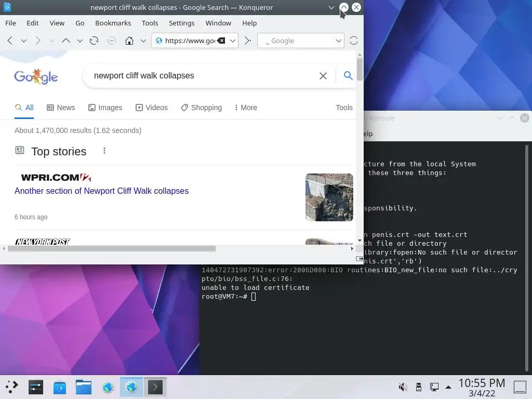The height and width of the screenshot is (399, 532).
Task: Expand the up-directory history dropdown arrow
Action: coord(79,41)
